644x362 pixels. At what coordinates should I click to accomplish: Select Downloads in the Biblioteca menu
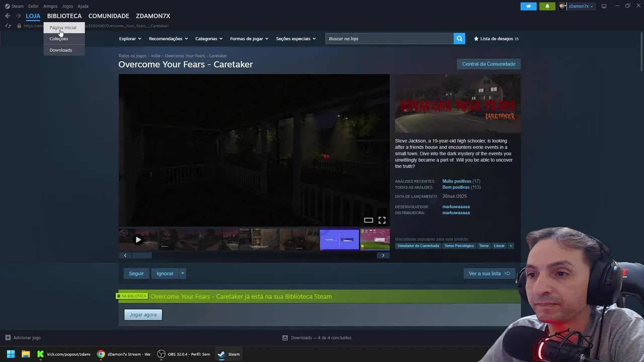[x=64, y=50]
